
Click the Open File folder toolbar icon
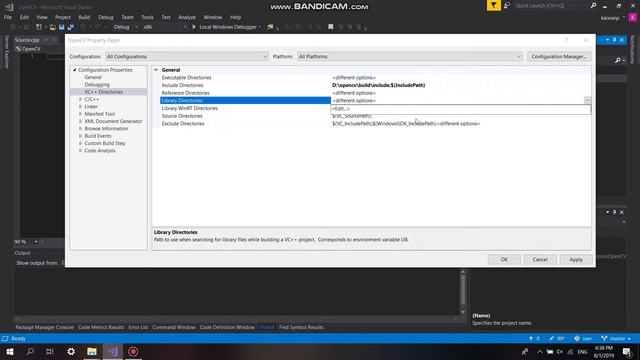tap(52, 27)
